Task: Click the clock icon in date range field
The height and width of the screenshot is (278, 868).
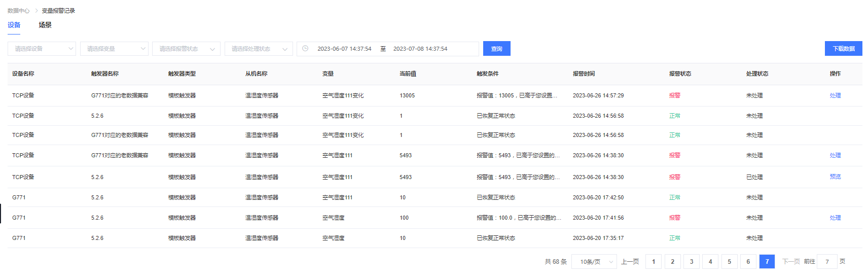Action: tap(305, 49)
